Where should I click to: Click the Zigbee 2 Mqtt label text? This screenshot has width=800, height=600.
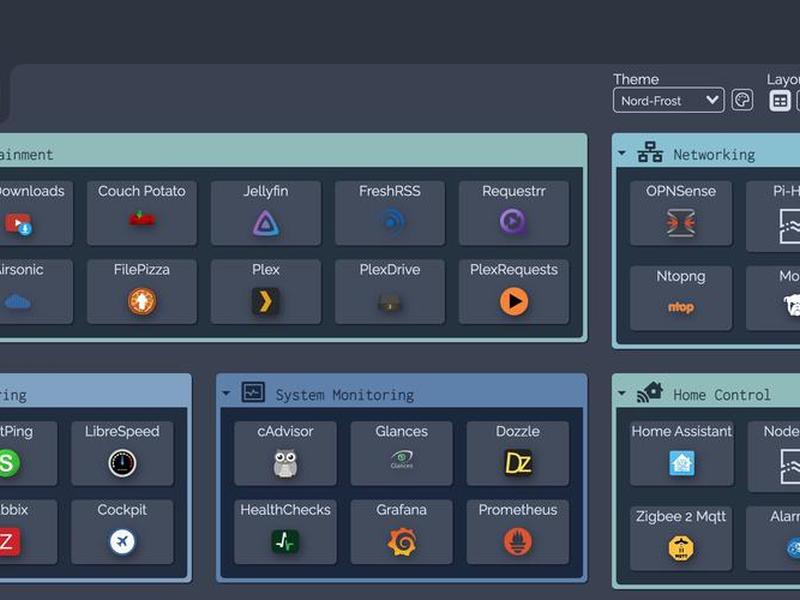(x=681, y=517)
